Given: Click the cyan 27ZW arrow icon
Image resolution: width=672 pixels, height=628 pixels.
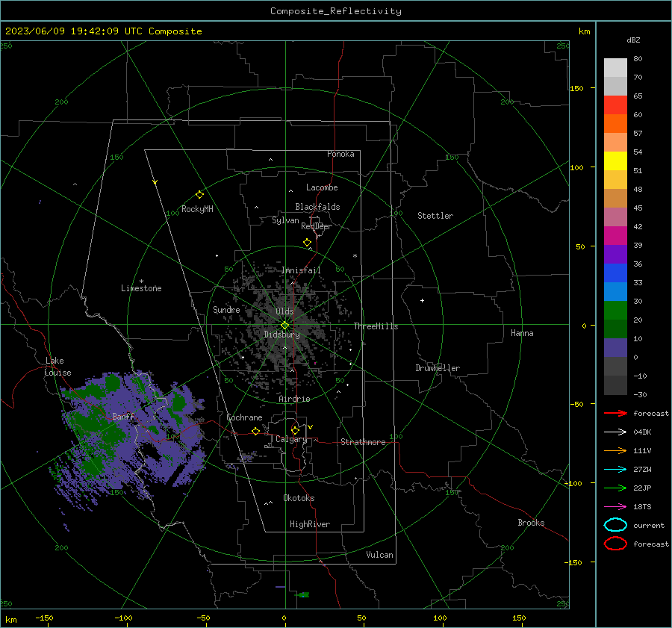Looking at the screenshot, I should point(615,470).
